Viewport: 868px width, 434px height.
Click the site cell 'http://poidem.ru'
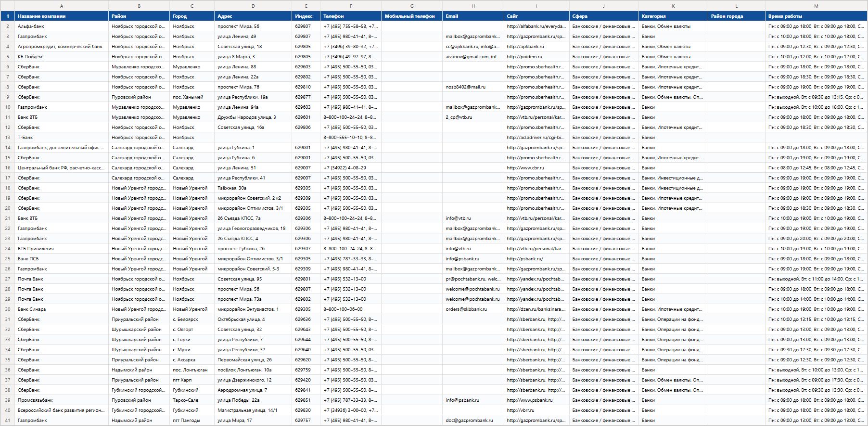[x=536, y=57]
